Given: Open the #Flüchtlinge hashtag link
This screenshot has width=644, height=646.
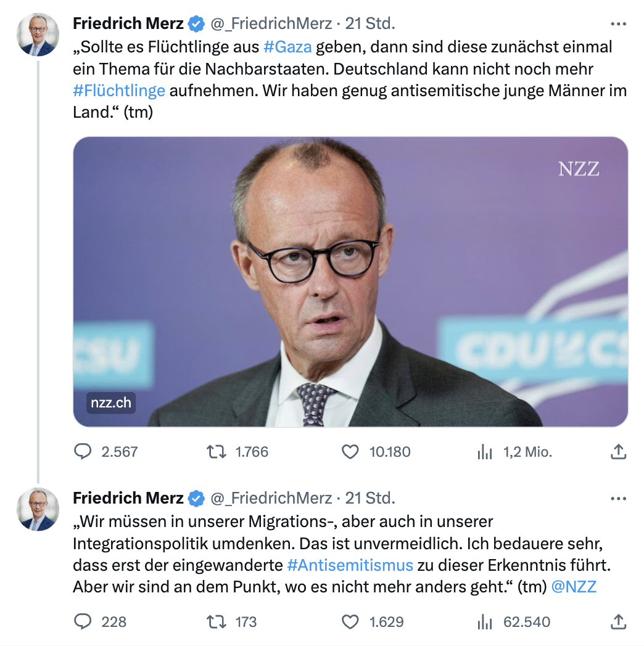Looking at the screenshot, I should pos(119,91).
